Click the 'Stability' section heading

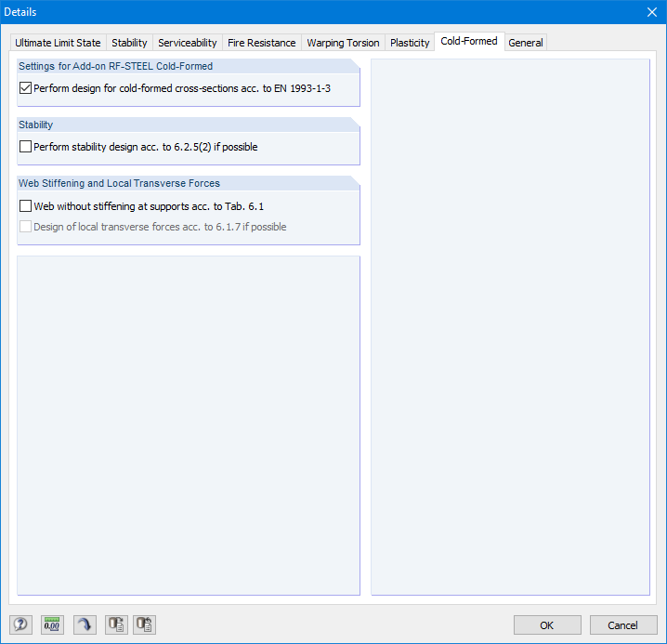[x=35, y=125]
